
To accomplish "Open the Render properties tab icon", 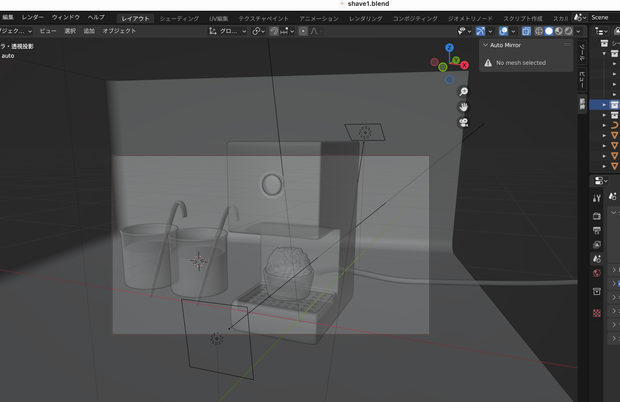I will (597, 216).
